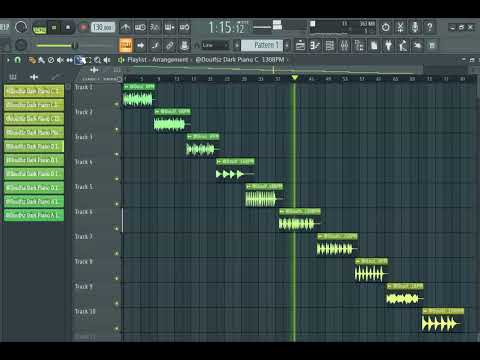Click the question mark help icon

point(430,27)
